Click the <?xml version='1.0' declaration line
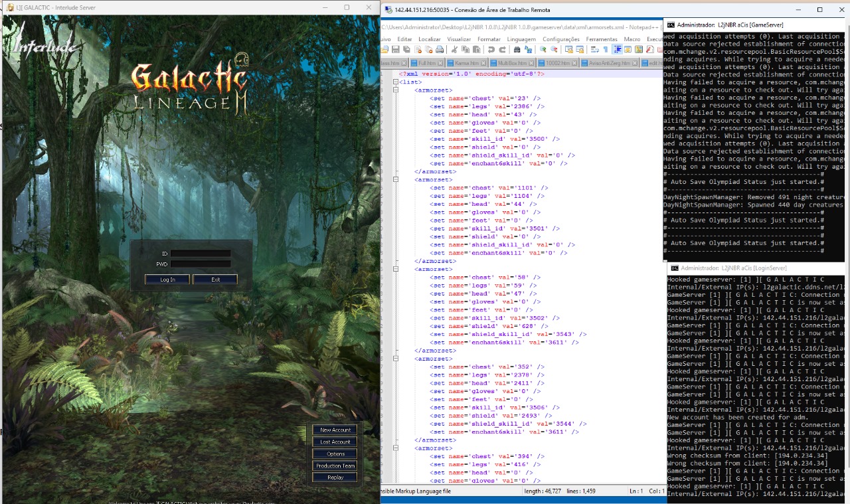 tap(471, 74)
